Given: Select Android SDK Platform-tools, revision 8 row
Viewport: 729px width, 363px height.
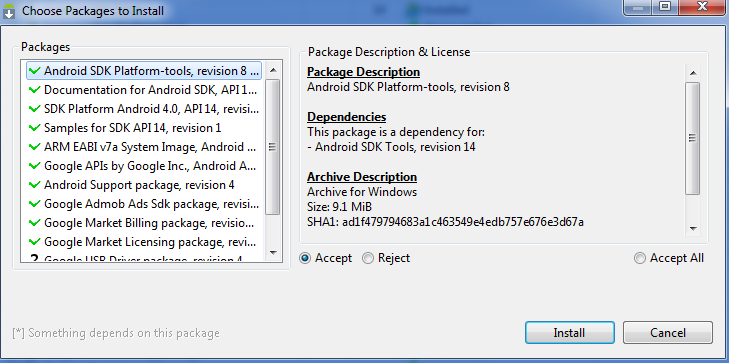Looking at the screenshot, I should coord(144,71).
